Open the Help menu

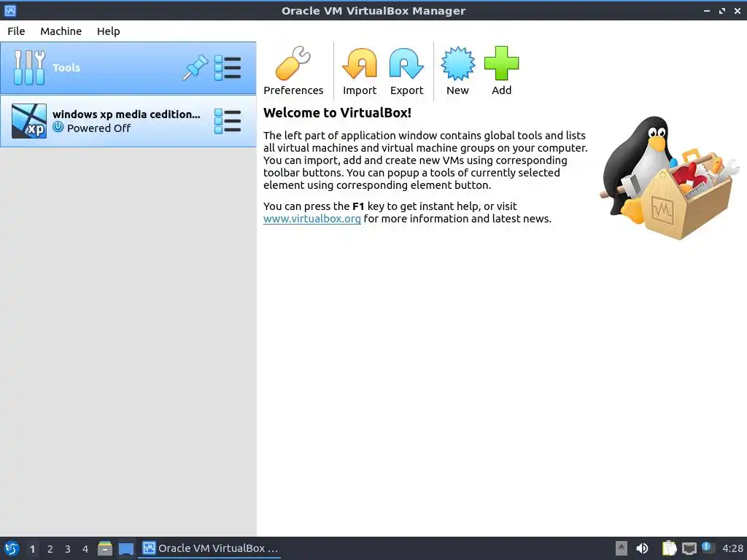[109, 31]
